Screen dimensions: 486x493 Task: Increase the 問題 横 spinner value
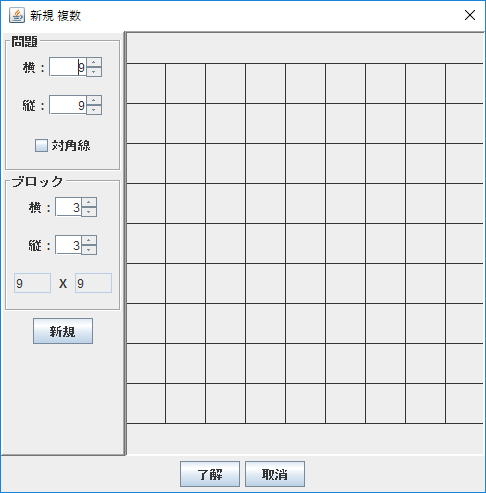pyautogui.click(x=94, y=62)
